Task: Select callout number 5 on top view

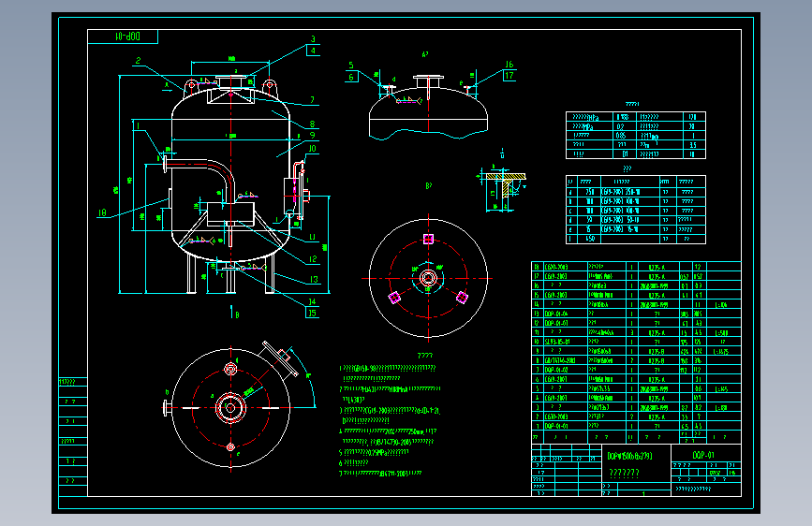Action: [x=351, y=66]
